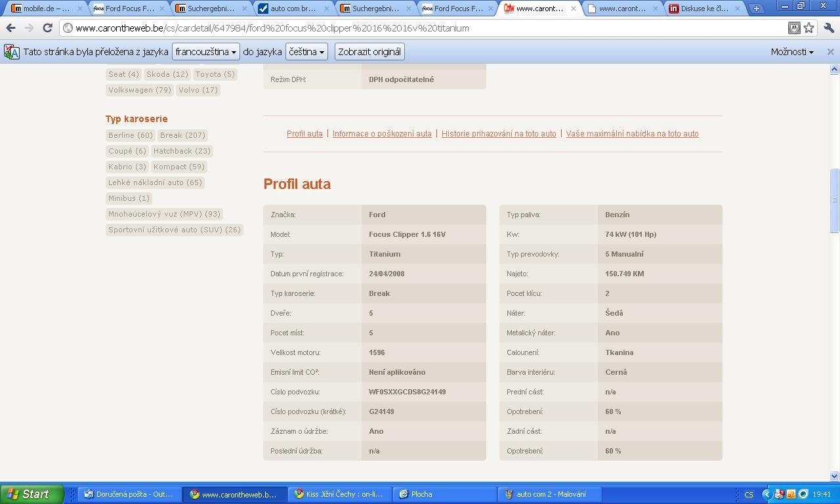Open target language dropdown čeština
This screenshot has width=840, height=504.
(306, 52)
